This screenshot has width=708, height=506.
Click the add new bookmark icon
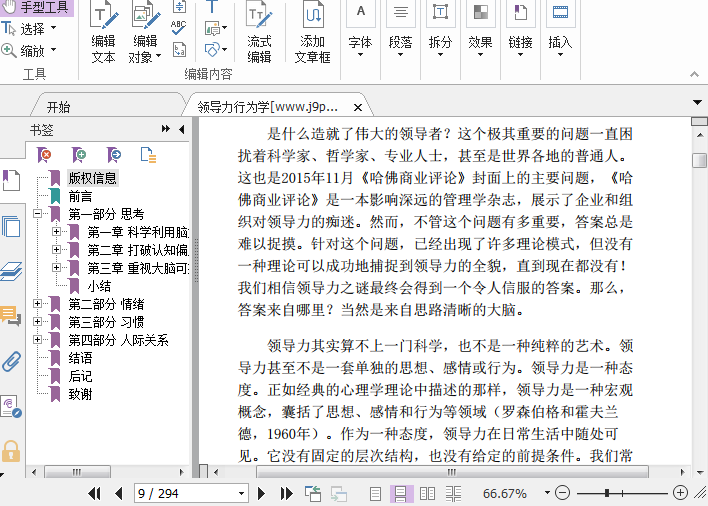pos(79,155)
